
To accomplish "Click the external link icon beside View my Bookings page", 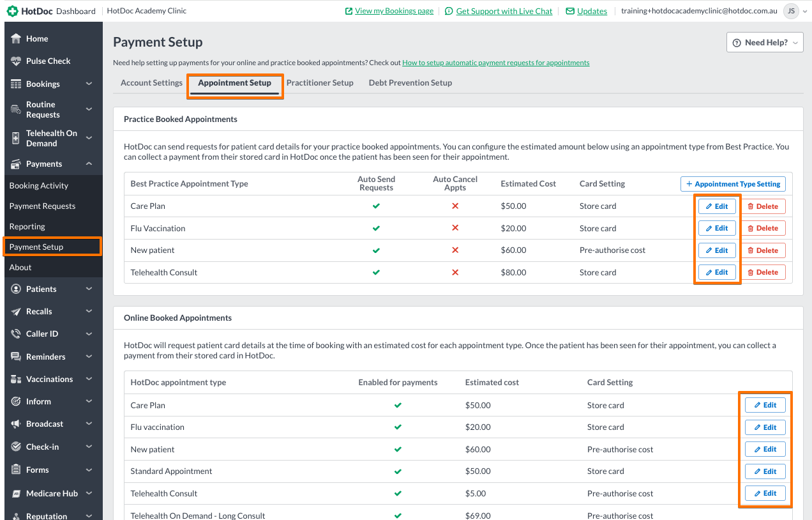I will tap(349, 11).
